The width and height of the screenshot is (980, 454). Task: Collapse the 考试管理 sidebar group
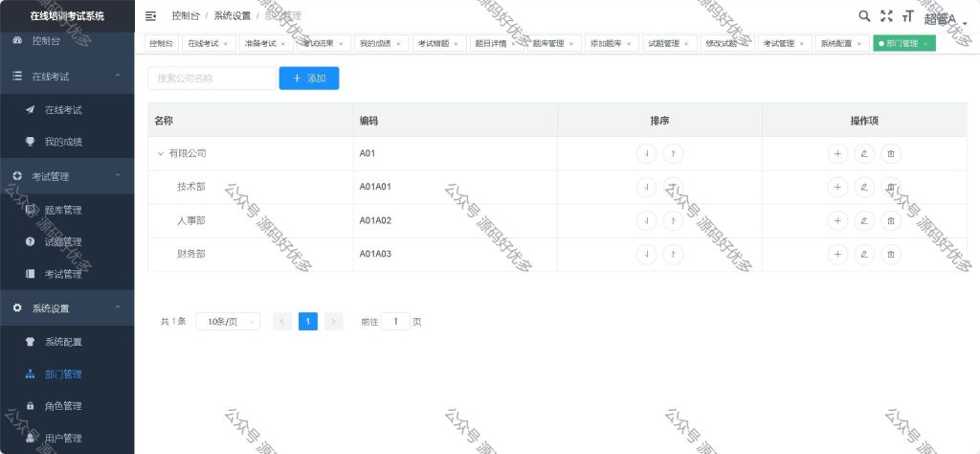118,176
